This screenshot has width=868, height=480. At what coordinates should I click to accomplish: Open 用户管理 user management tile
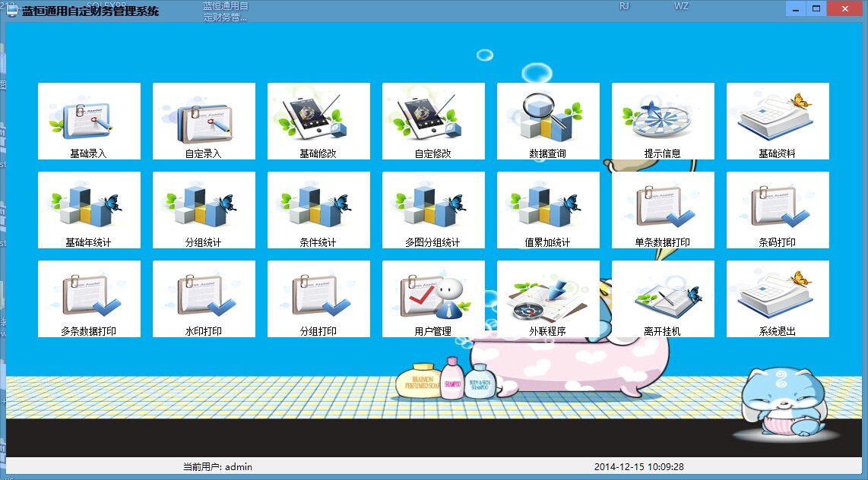(x=433, y=298)
